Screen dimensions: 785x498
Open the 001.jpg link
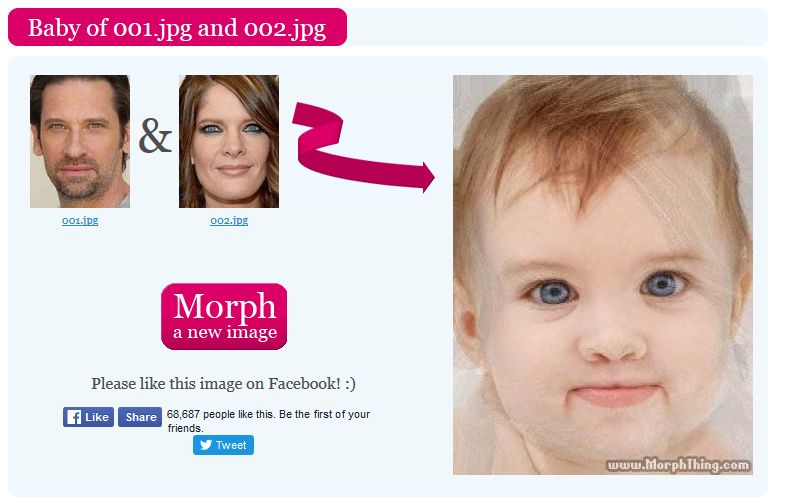pos(80,220)
